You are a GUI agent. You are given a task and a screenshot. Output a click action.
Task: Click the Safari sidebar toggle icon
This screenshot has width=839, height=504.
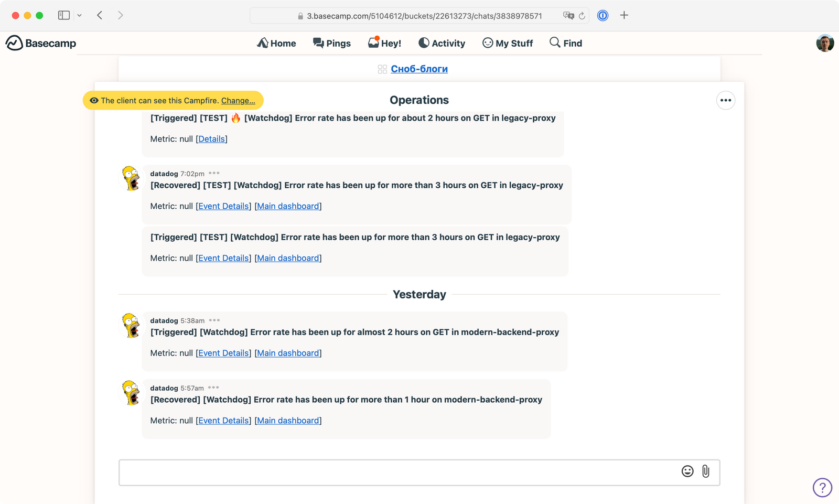pos(64,16)
